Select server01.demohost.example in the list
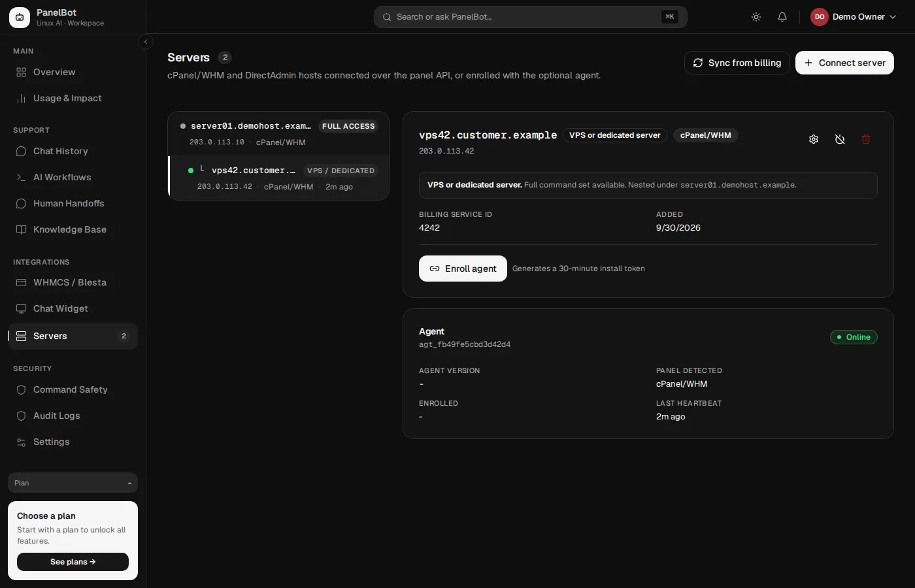The height and width of the screenshot is (588, 915). [x=278, y=134]
